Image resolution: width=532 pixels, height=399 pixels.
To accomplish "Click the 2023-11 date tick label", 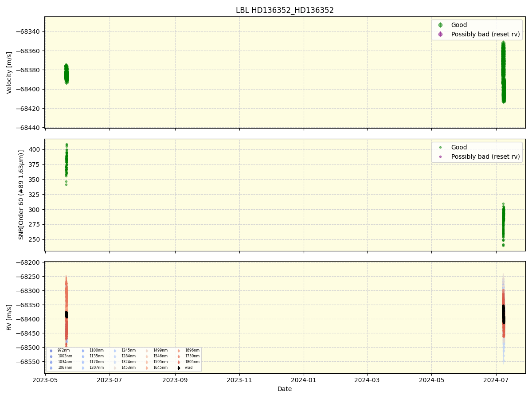I will (x=240, y=379).
